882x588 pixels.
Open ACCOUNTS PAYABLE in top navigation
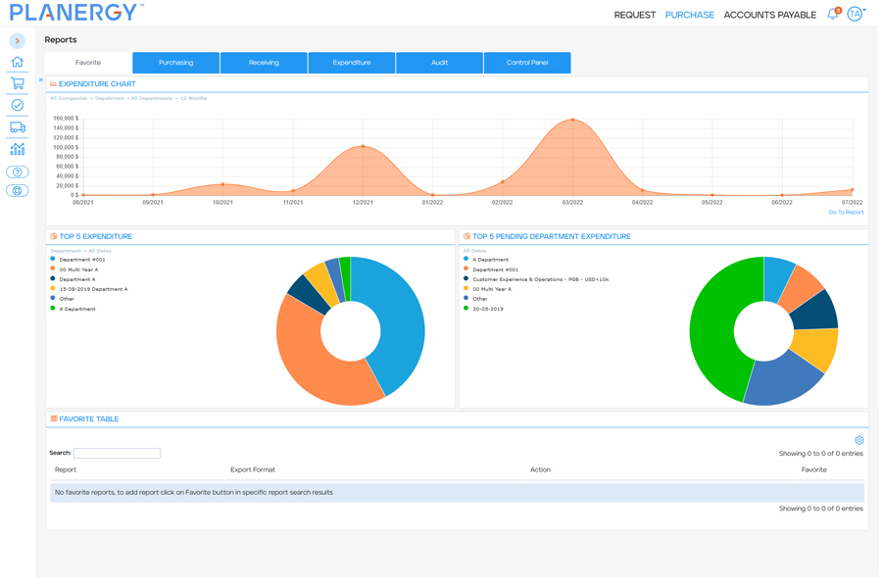pyautogui.click(x=769, y=16)
